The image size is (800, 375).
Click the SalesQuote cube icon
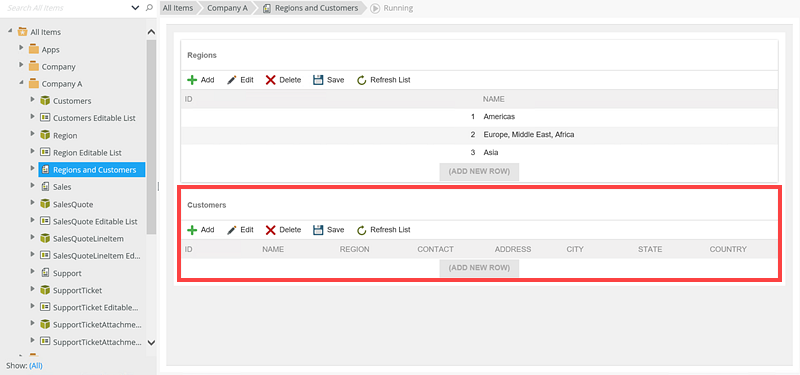pos(45,204)
